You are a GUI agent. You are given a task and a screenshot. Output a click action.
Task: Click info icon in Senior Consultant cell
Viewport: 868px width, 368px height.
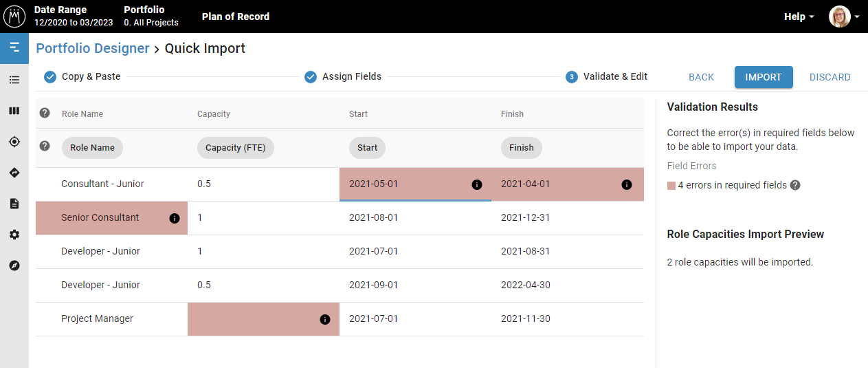(x=175, y=218)
